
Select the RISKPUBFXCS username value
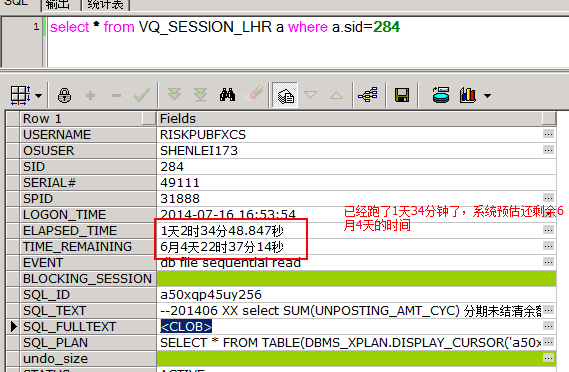[x=203, y=135]
